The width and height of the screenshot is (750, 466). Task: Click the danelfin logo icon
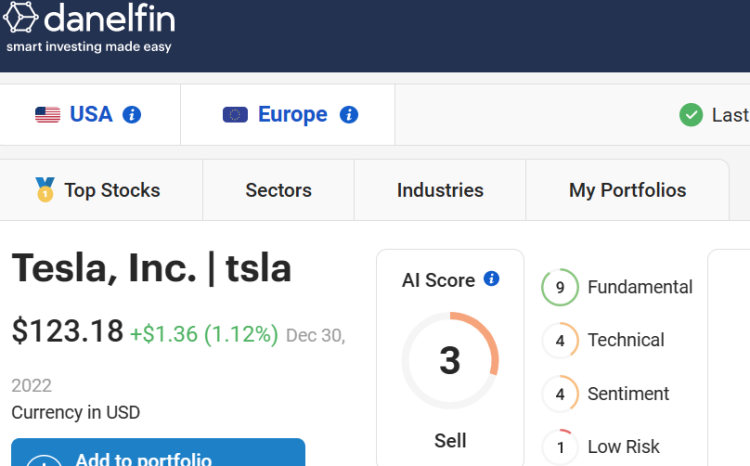click(21, 17)
